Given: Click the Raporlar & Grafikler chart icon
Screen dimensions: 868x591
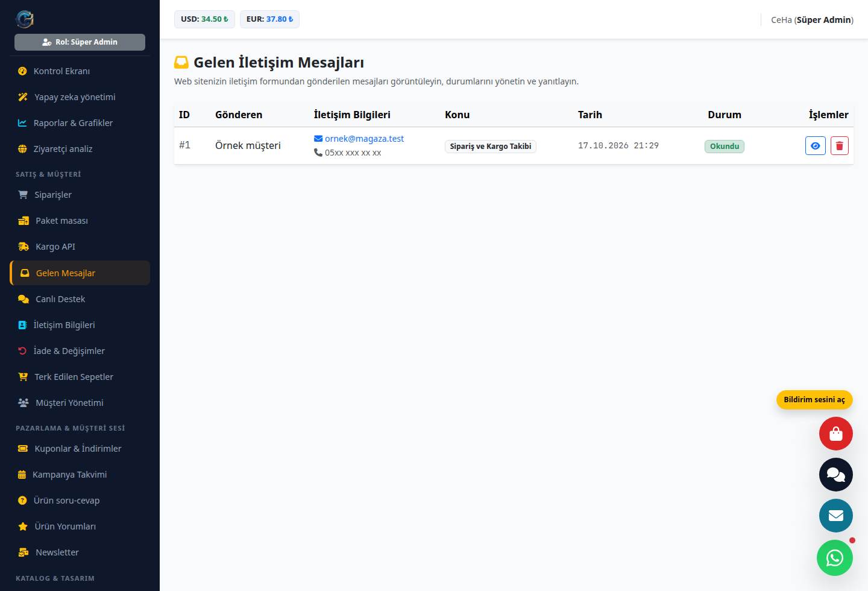Looking at the screenshot, I should pos(22,123).
